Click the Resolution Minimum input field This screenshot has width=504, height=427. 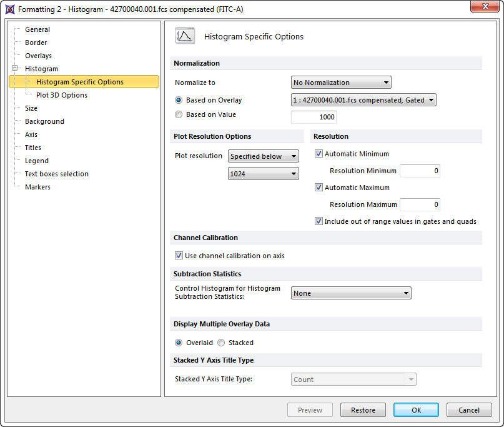pyautogui.click(x=420, y=171)
